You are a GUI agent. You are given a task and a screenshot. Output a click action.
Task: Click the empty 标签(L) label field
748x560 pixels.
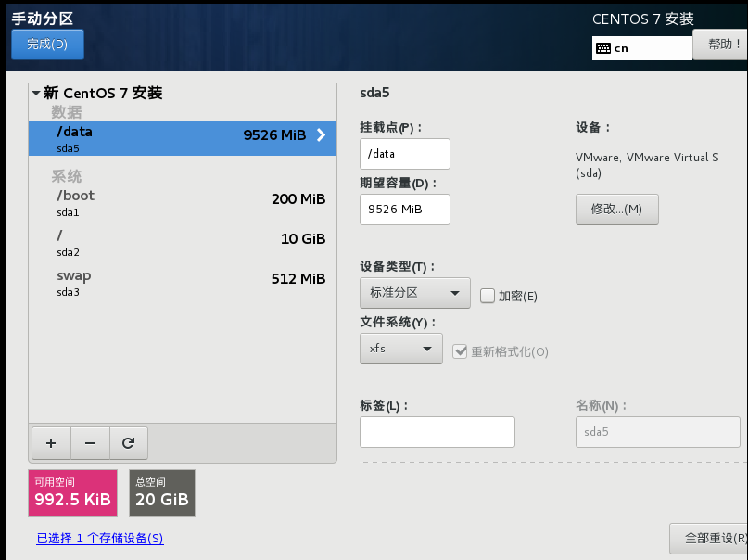click(x=437, y=432)
